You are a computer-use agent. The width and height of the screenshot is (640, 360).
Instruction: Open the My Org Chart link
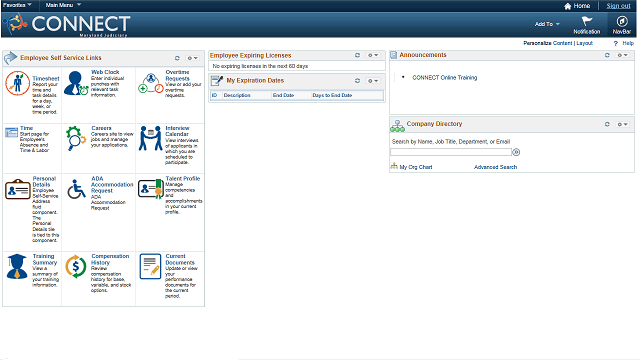coord(416,167)
